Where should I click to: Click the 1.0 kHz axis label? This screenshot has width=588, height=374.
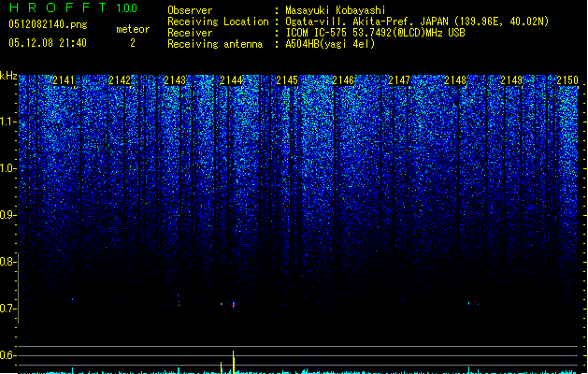(7, 168)
